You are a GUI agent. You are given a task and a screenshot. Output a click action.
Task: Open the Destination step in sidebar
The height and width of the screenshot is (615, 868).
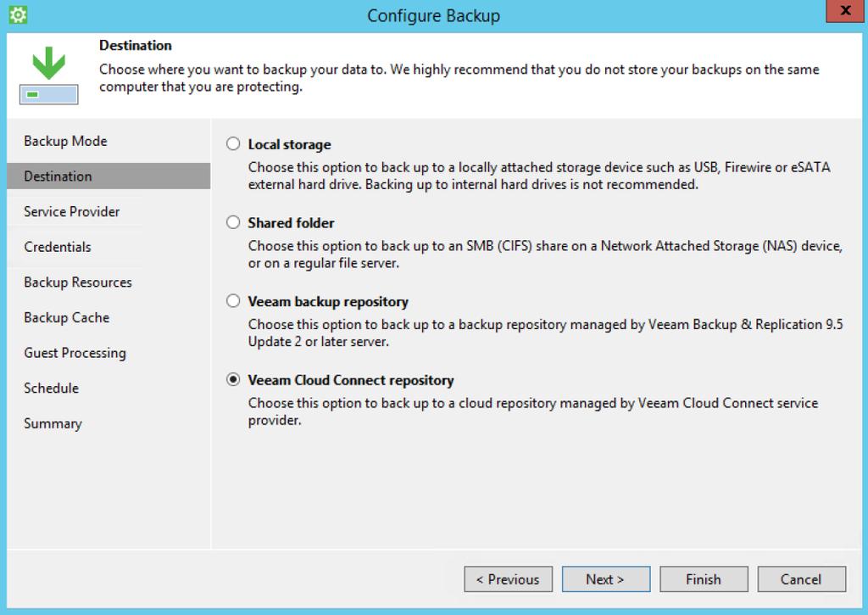[108, 176]
